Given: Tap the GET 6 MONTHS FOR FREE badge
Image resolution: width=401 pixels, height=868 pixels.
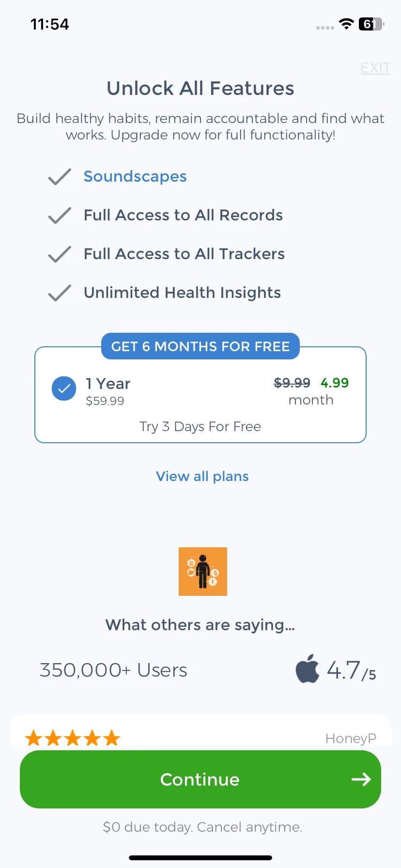Looking at the screenshot, I should coord(200,346).
